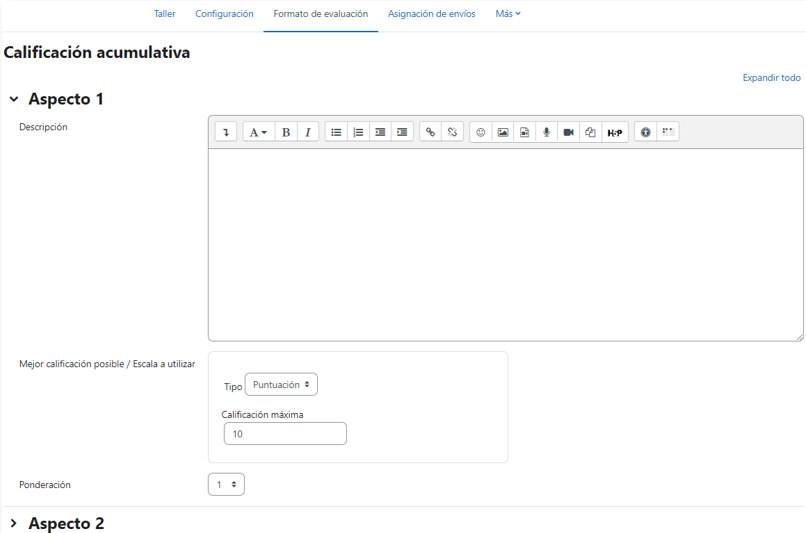
Task: Insert H5P content
Action: [x=615, y=132]
